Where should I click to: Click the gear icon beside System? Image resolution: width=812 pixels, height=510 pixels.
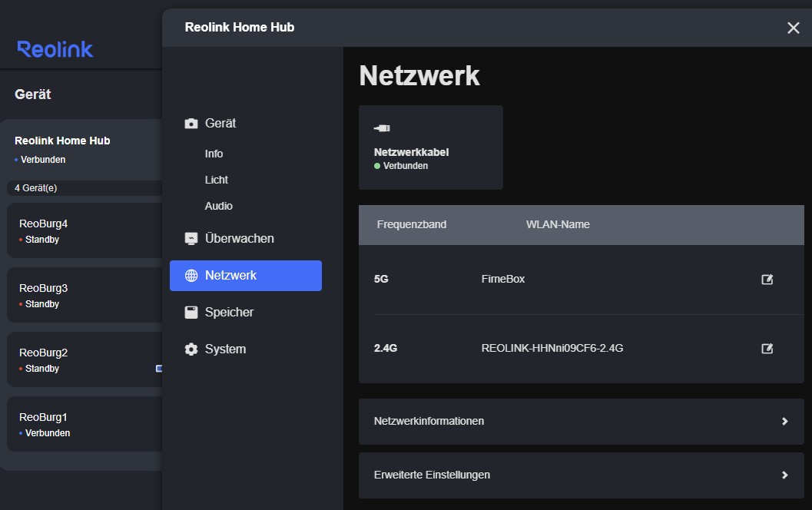[x=191, y=349]
